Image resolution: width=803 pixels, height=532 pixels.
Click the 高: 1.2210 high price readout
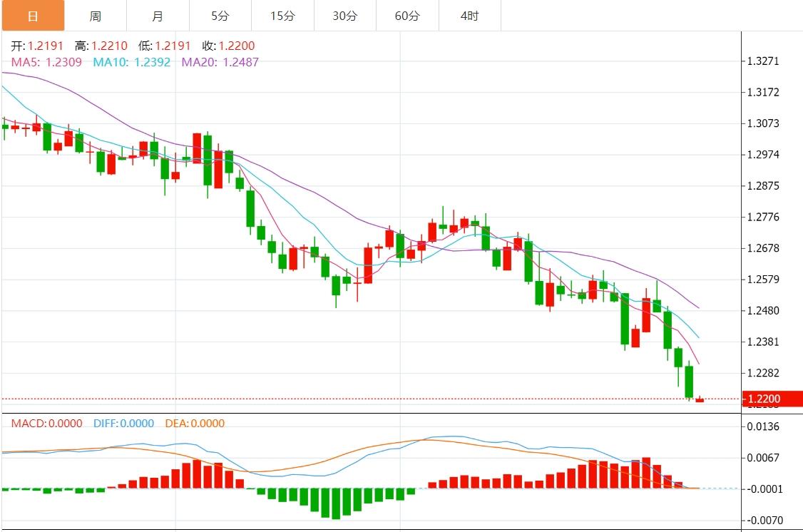(x=101, y=46)
